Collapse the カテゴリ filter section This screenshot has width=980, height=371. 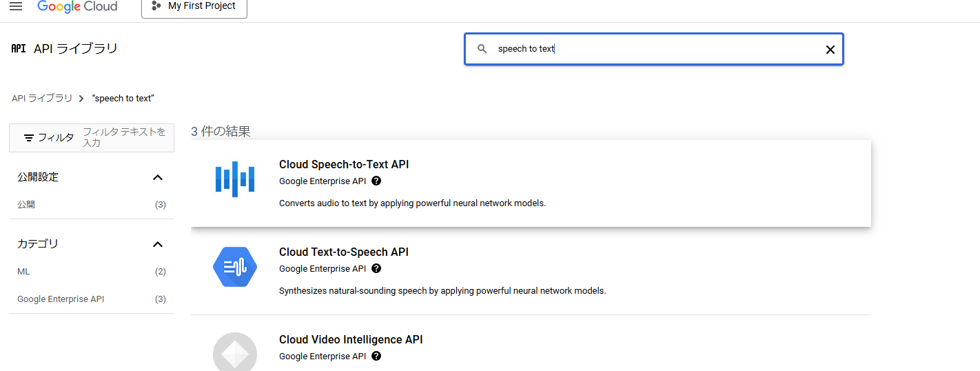tap(158, 244)
